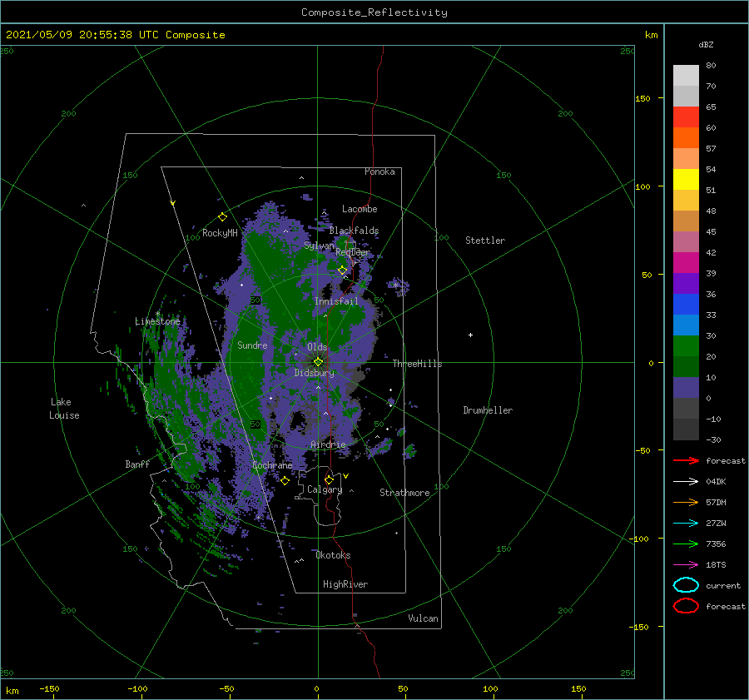
Task: Click the HighRiver label
Action: [x=345, y=584]
